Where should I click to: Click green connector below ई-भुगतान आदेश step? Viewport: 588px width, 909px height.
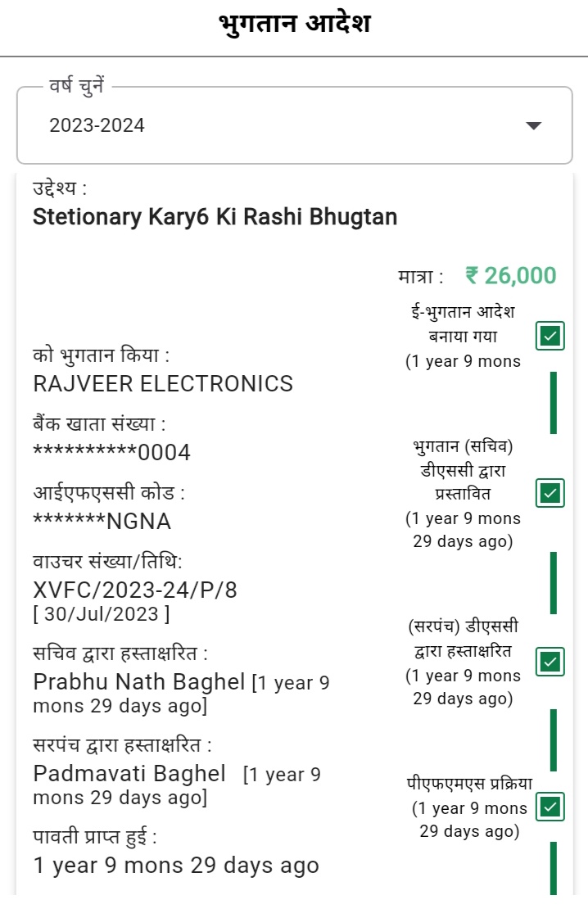(554, 403)
